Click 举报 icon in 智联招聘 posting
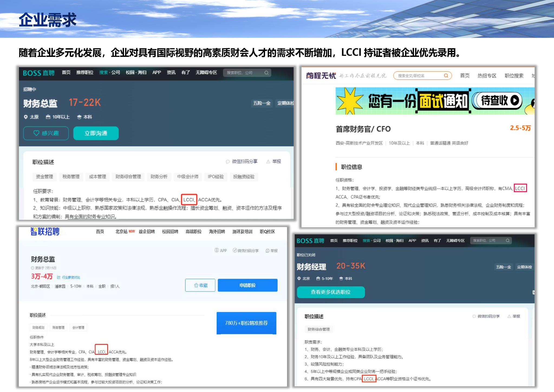The height and width of the screenshot is (392, 554). coord(268,251)
